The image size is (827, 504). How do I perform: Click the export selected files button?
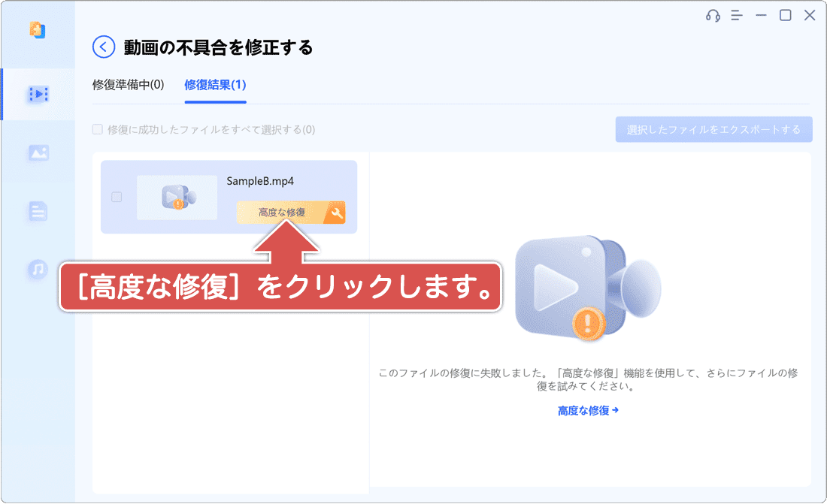713,129
